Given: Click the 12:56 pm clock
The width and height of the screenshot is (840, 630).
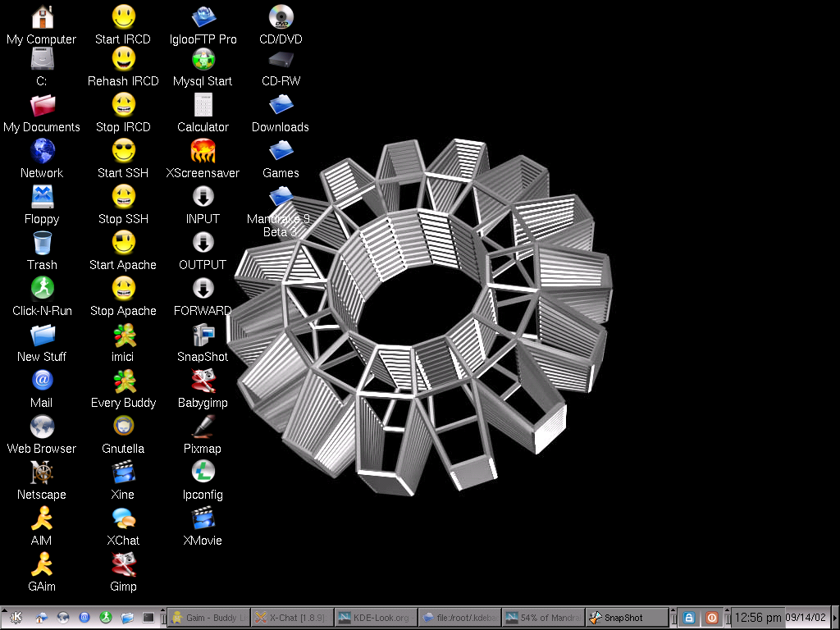Looking at the screenshot, I should 757,618.
